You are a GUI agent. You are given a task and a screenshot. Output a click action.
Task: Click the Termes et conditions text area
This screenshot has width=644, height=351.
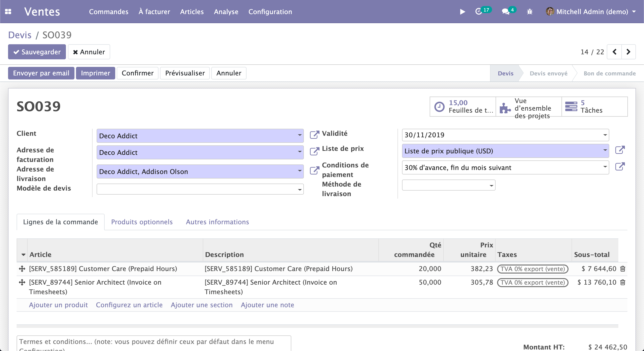pyautogui.click(x=151, y=342)
